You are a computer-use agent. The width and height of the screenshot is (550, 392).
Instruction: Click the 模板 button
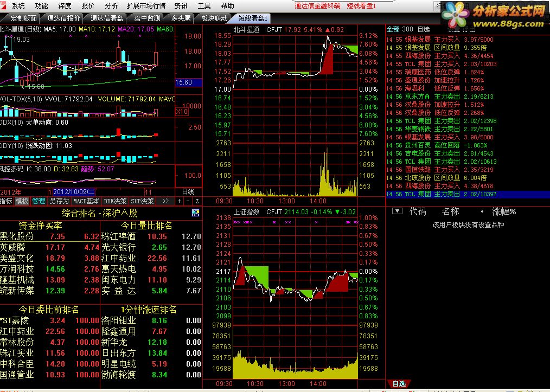[x=22, y=201]
